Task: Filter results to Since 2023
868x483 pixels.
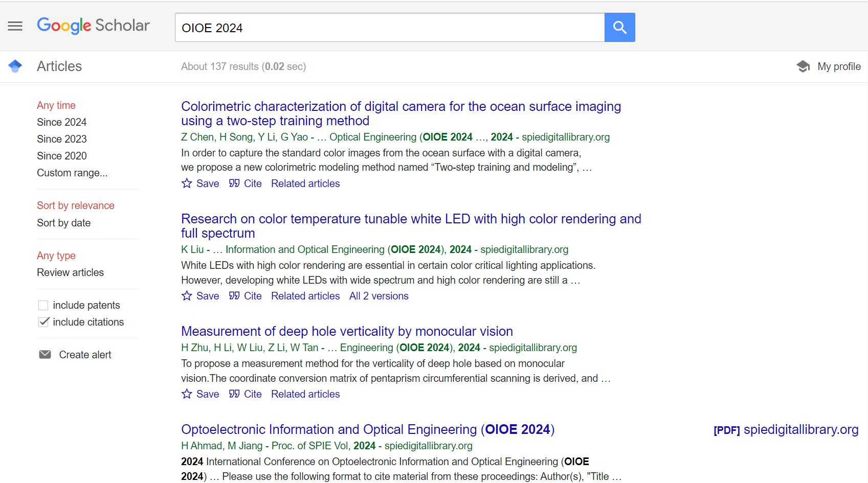Action: point(61,139)
